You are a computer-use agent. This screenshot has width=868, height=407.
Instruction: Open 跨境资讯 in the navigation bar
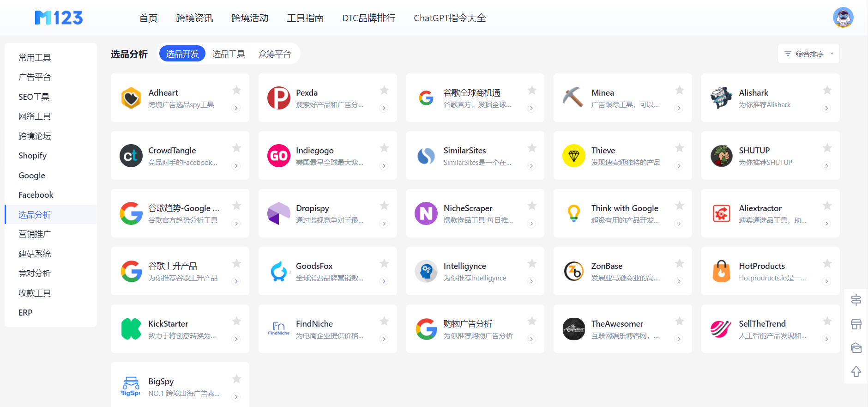tap(194, 18)
